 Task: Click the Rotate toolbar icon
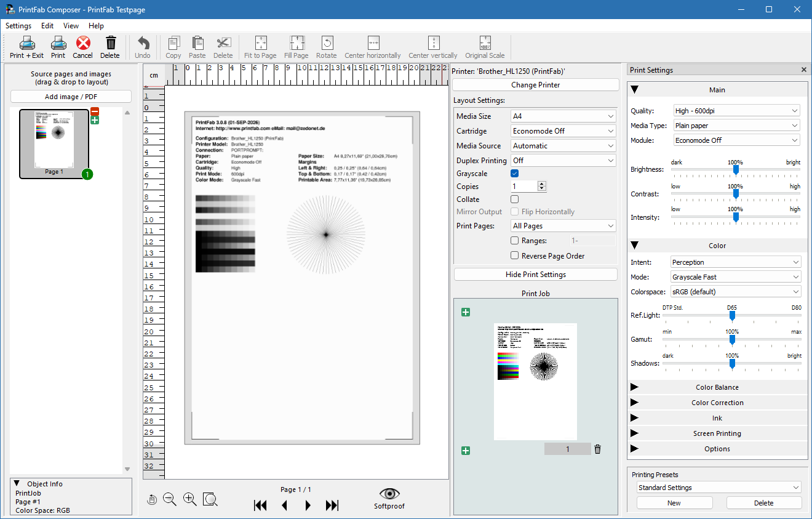click(327, 47)
